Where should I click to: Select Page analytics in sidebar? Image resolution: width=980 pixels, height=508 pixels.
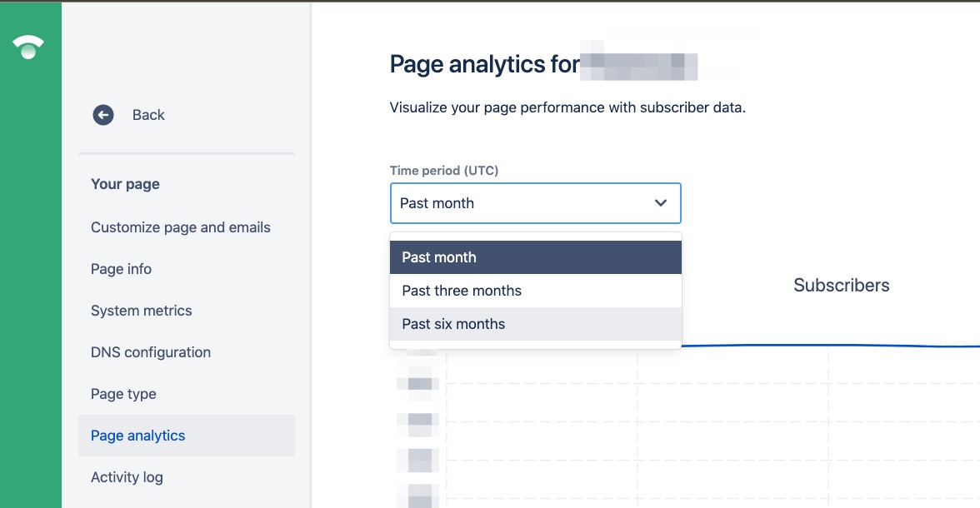point(187,436)
